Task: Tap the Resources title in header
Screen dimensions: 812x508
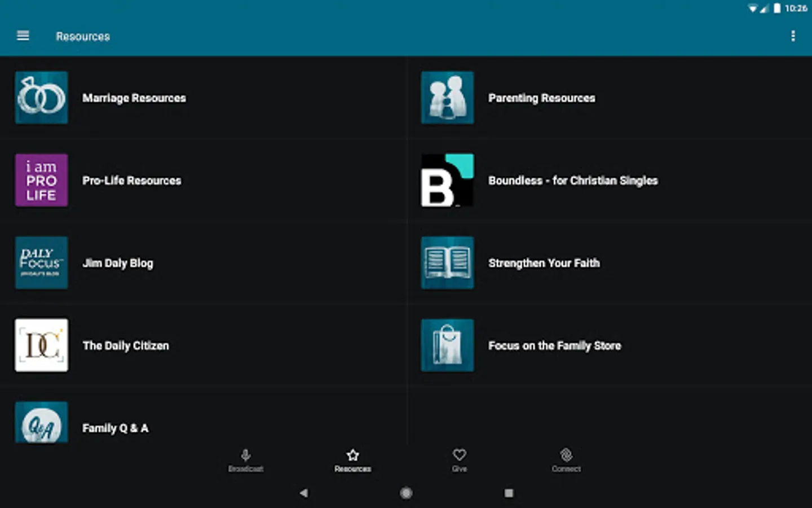Action: [x=83, y=36]
